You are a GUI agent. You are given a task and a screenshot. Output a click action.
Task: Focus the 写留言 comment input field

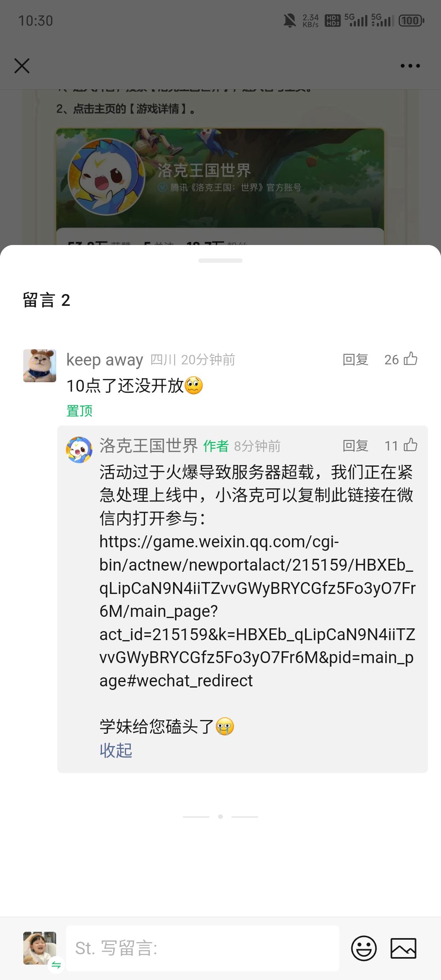[202, 948]
